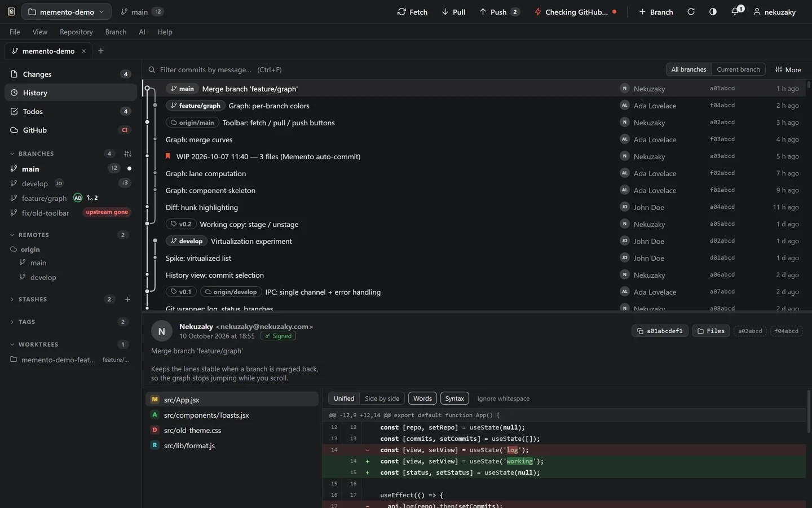Screen dimensions: 812x508
Task: Copy commit hash a01abcdef1
Action: click(x=660, y=331)
